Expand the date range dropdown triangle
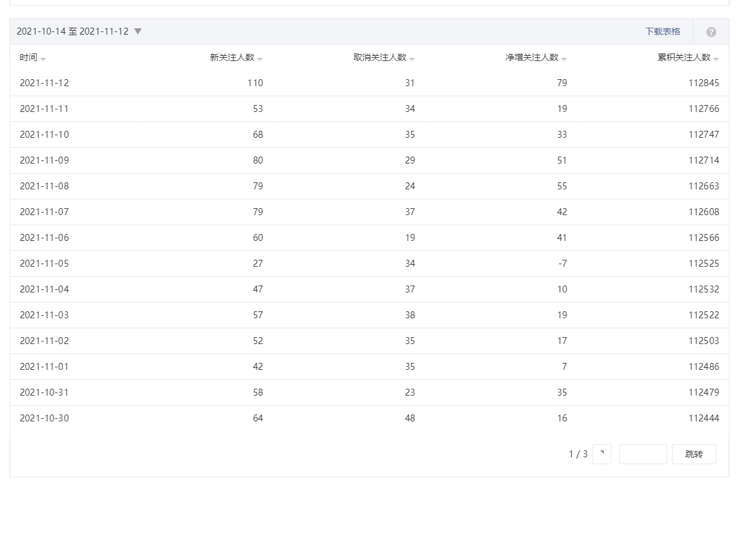The image size is (756, 534). pyautogui.click(x=138, y=31)
